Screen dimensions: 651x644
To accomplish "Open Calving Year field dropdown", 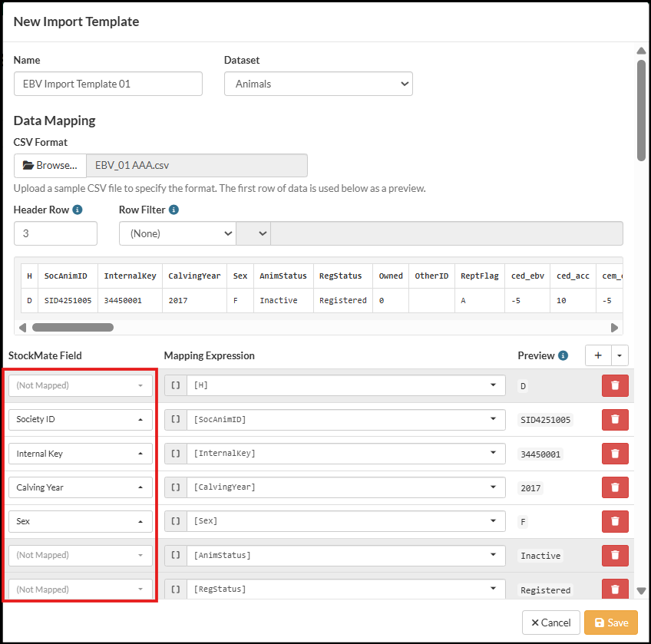I will 80,487.
